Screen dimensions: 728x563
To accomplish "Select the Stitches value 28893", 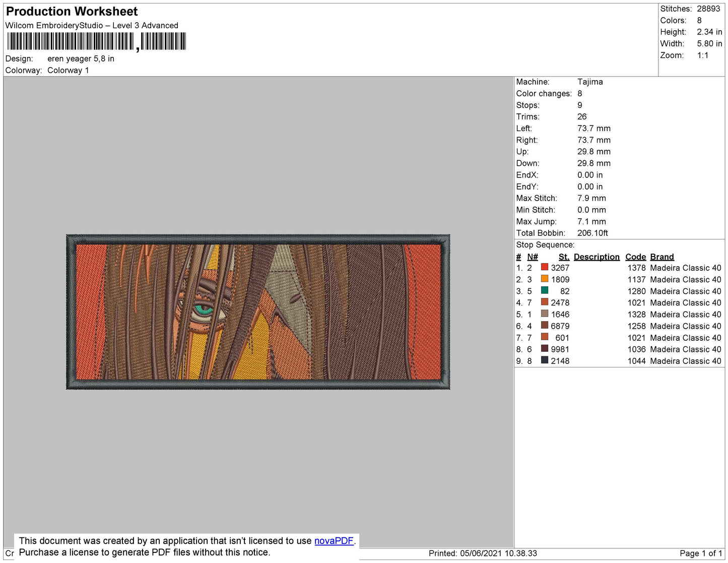I will [x=708, y=9].
